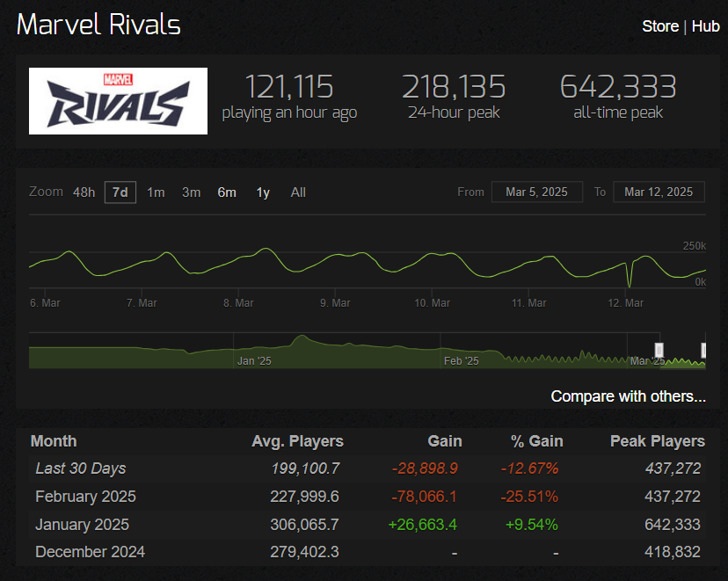The image size is (728, 581).
Task: Click the -28,898.9 gain value
Action: 425,468
